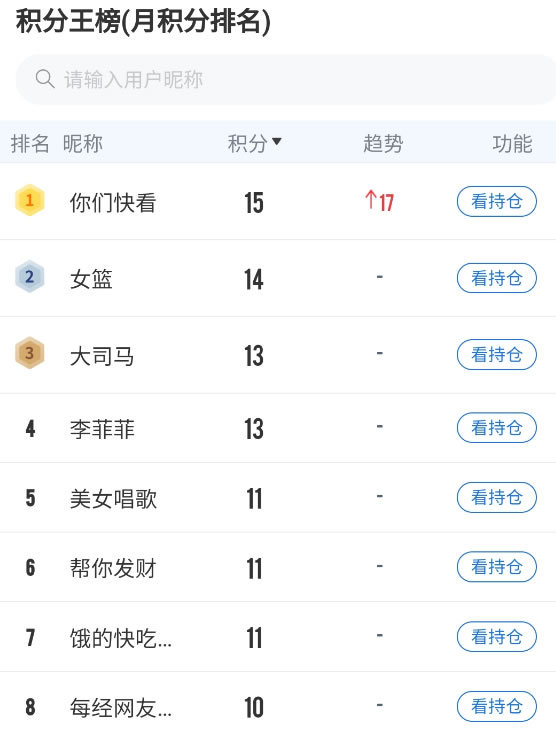Select 看持仓 for 每经网友
Screen dimensions: 556x740
point(497,706)
